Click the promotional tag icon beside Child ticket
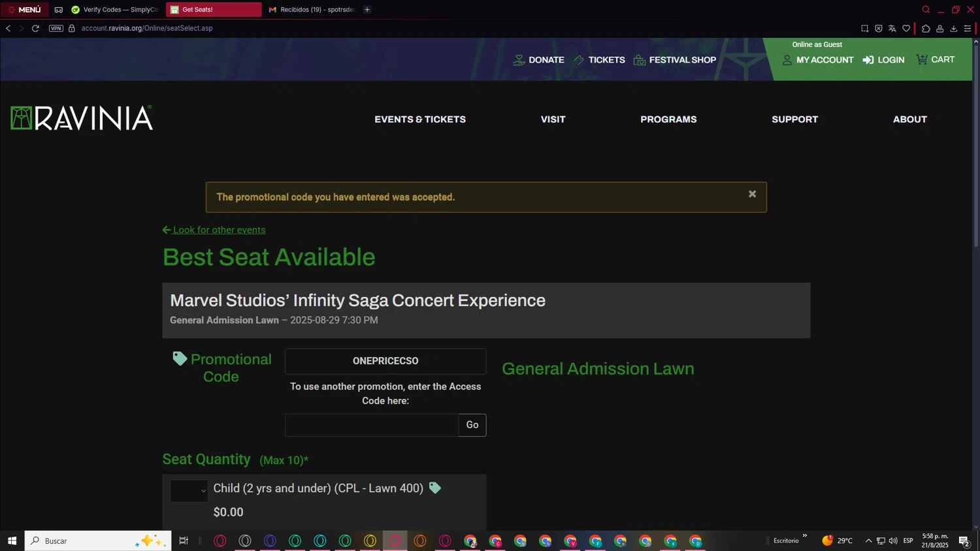The image size is (980, 551). click(x=434, y=488)
